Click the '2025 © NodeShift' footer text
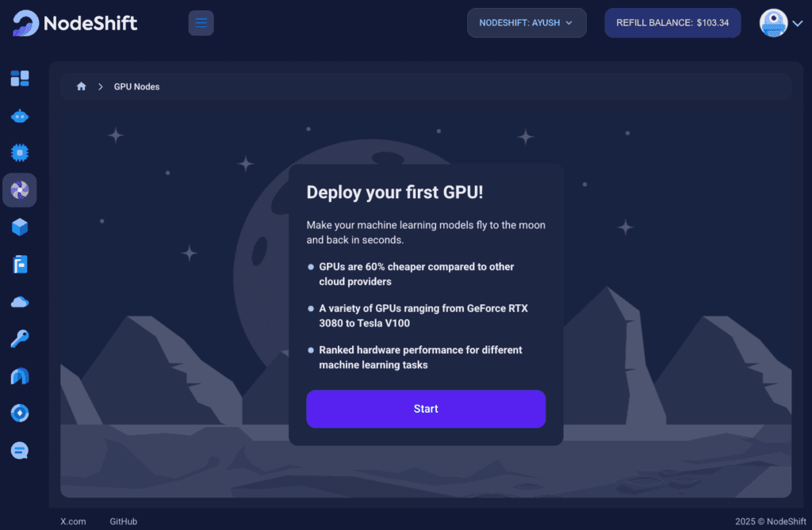Image resolution: width=812 pixels, height=530 pixels. [x=771, y=521]
